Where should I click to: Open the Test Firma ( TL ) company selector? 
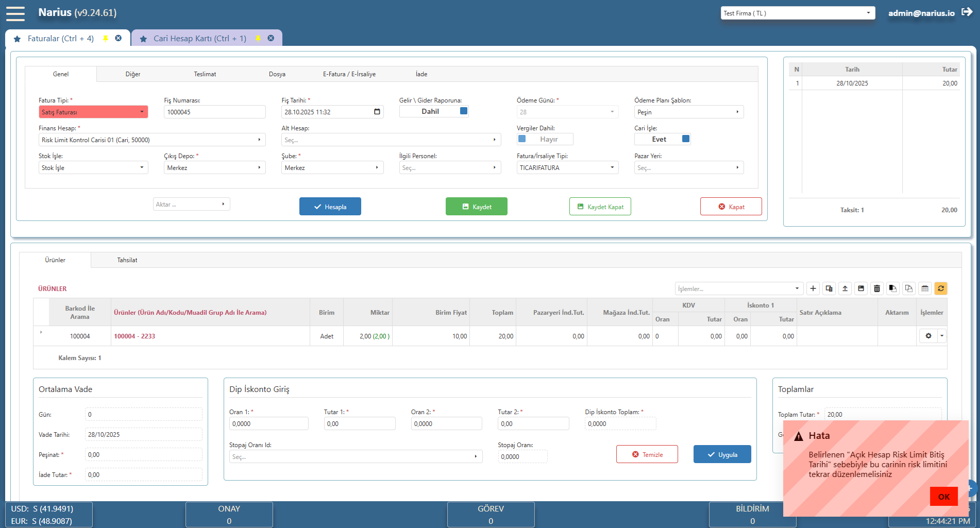tap(798, 13)
